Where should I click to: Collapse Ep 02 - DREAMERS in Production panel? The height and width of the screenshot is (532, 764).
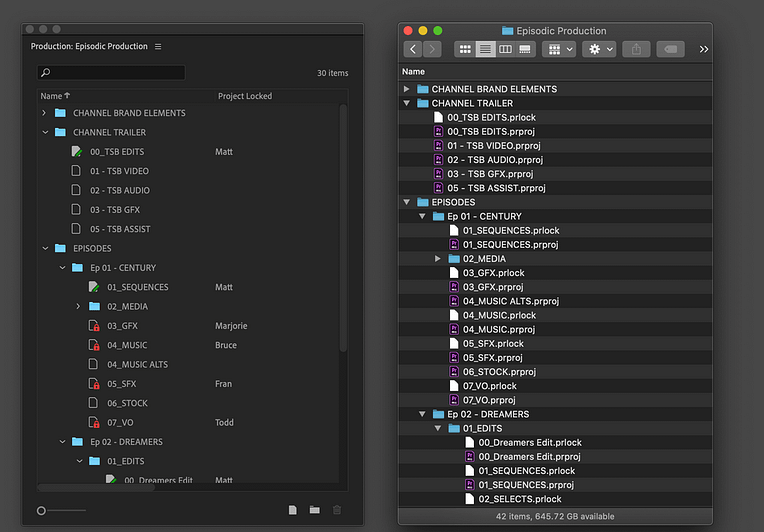coord(62,442)
